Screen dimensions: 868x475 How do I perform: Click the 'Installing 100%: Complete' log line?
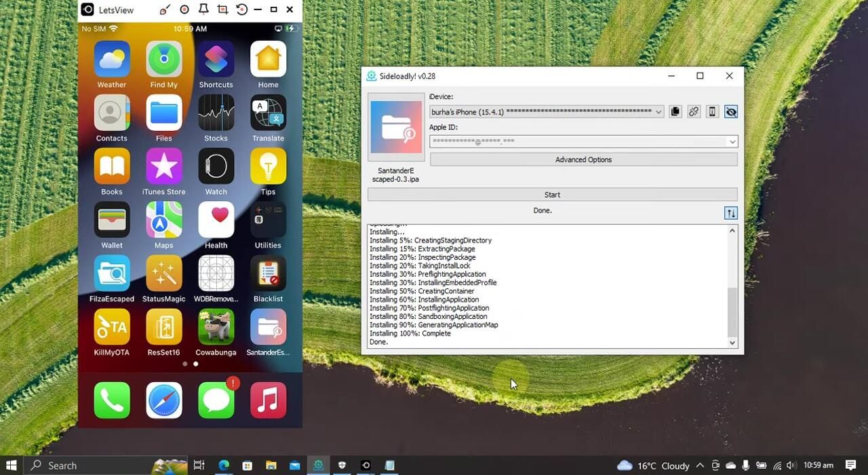point(410,333)
